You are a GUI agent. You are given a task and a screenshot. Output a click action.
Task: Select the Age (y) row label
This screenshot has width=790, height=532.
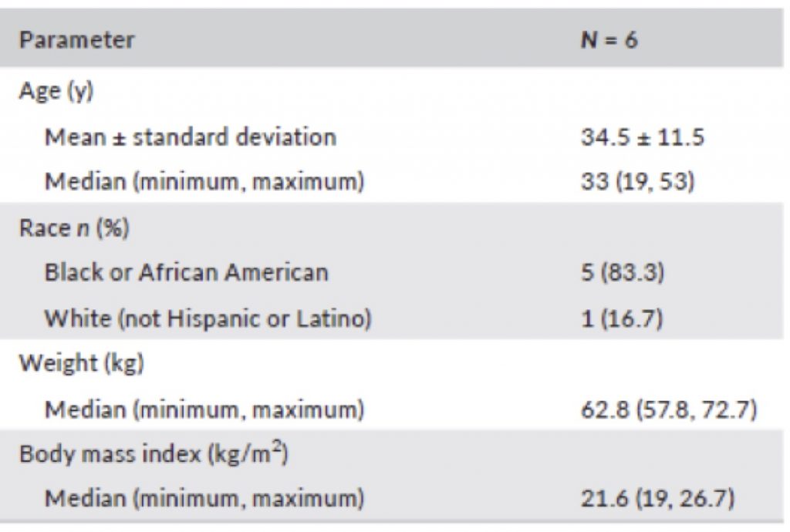56,92
